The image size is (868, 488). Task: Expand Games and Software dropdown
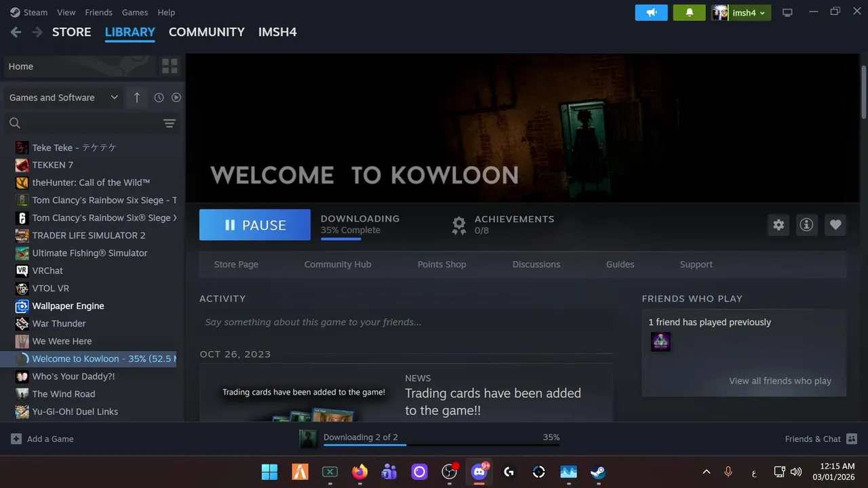(63, 98)
